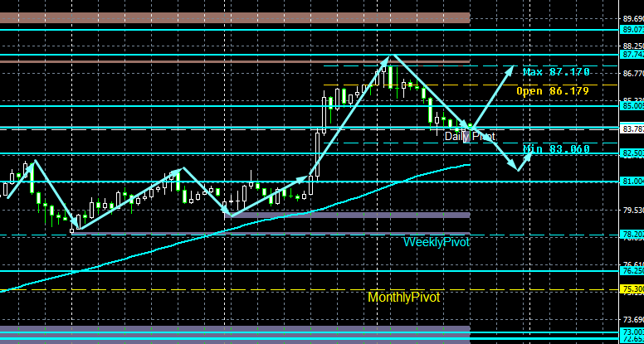
Task: Click the yellow 75.300 price tag
Action: (x=632, y=288)
